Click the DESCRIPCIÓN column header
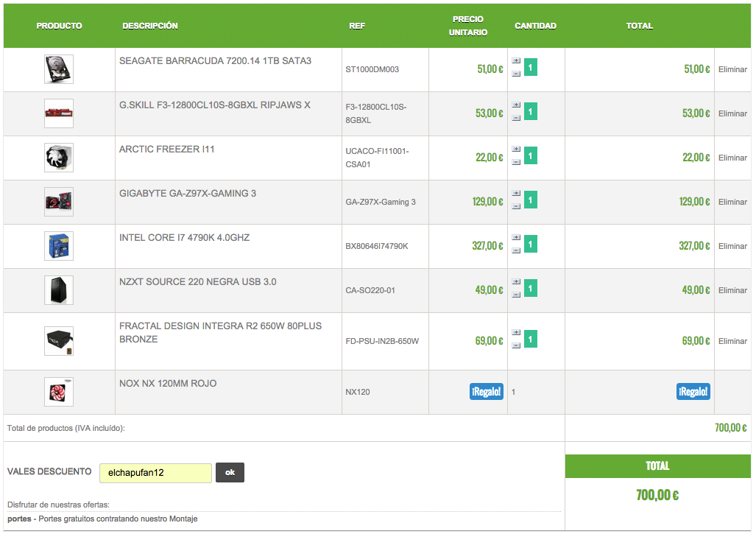 coord(150,26)
